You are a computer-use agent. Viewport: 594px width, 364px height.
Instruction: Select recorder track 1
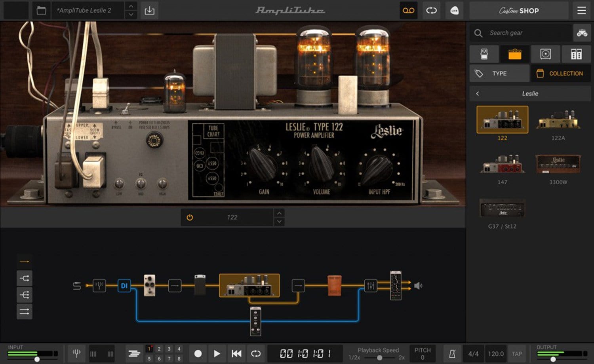(149, 349)
